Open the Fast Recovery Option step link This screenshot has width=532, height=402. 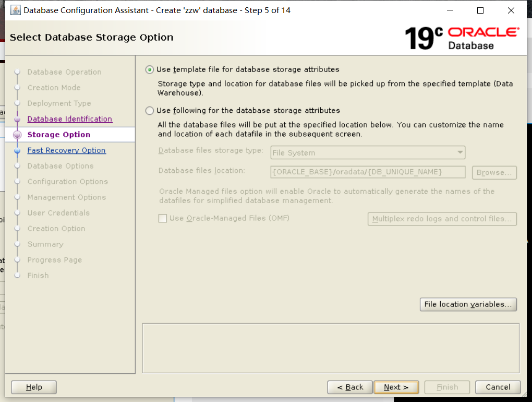67,150
